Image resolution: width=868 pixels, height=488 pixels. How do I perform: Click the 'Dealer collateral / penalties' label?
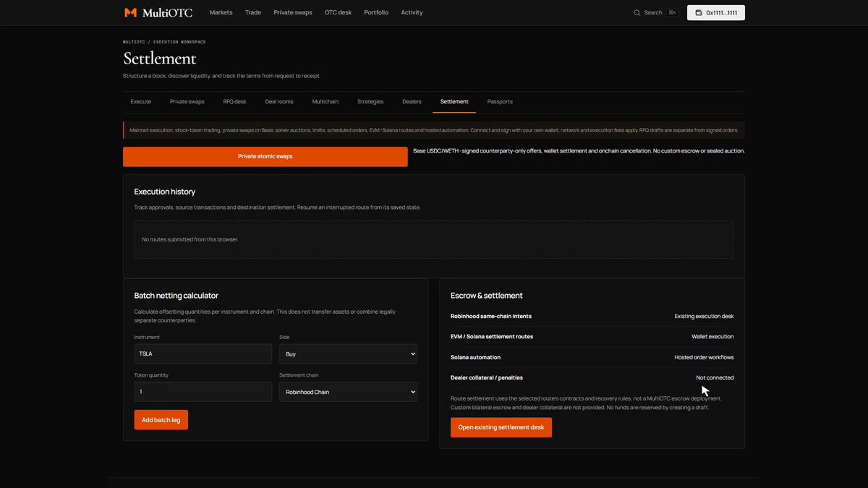(x=487, y=377)
